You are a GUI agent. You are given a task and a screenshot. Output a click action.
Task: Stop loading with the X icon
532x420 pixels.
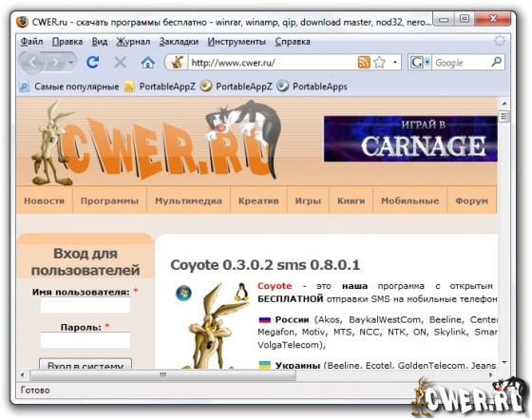(120, 63)
